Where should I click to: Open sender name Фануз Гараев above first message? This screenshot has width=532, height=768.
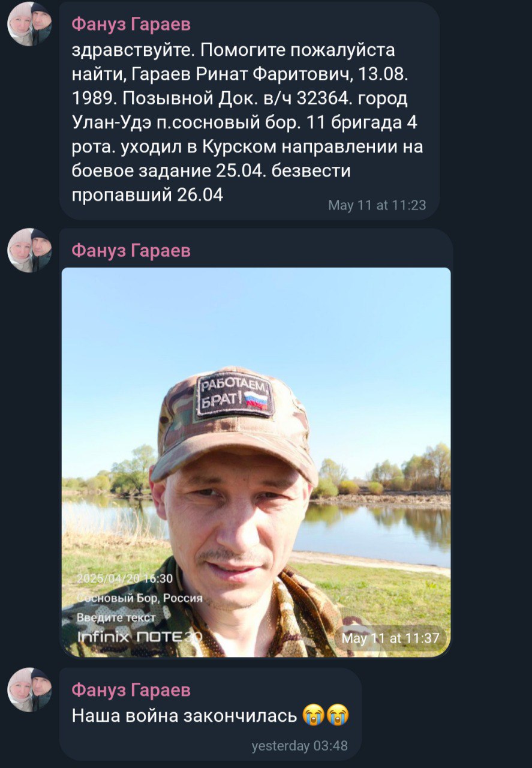[x=131, y=23]
